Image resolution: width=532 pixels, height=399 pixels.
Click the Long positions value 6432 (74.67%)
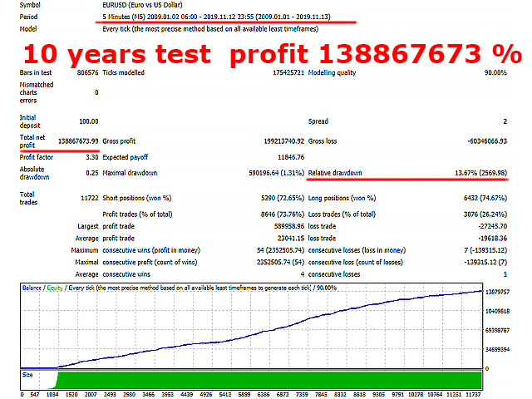(485, 198)
